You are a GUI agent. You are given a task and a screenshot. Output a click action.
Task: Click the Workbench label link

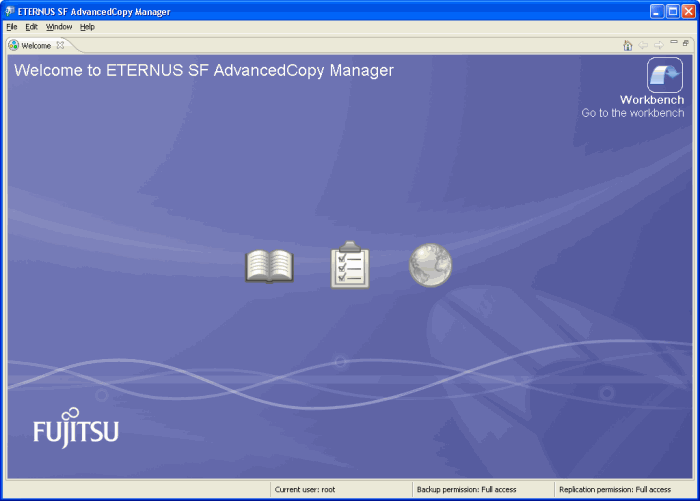(x=652, y=100)
